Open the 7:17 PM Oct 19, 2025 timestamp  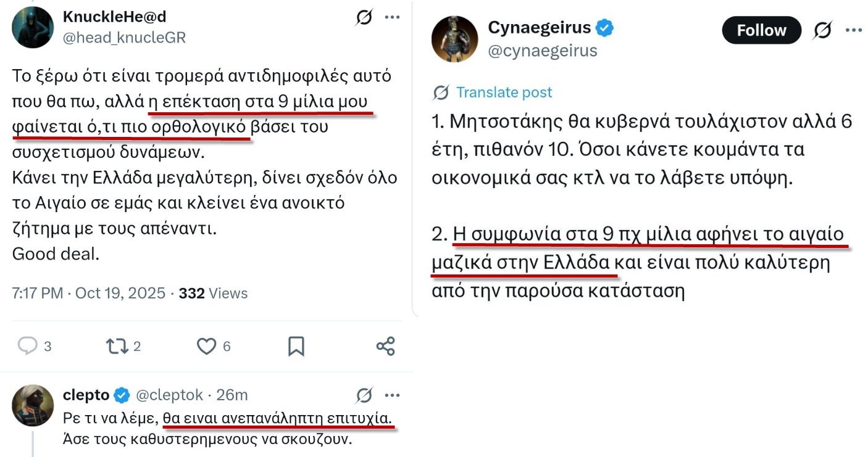tap(88, 293)
